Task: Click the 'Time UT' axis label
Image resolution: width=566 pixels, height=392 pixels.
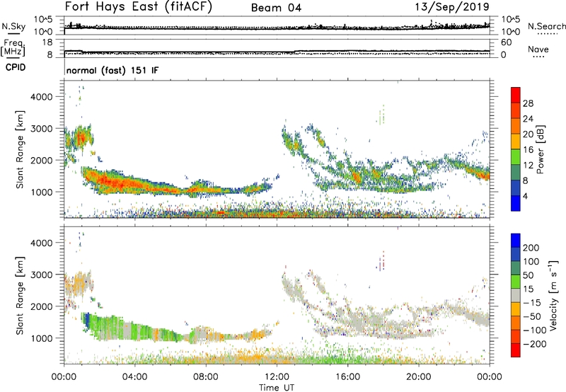Action: pyautogui.click(x=277, y=388)
